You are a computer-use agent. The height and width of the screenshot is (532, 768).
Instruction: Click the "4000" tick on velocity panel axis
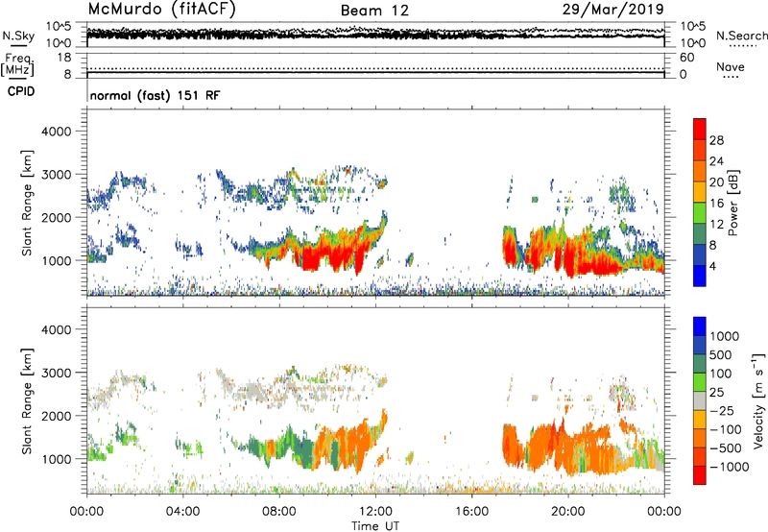[57, 329]
